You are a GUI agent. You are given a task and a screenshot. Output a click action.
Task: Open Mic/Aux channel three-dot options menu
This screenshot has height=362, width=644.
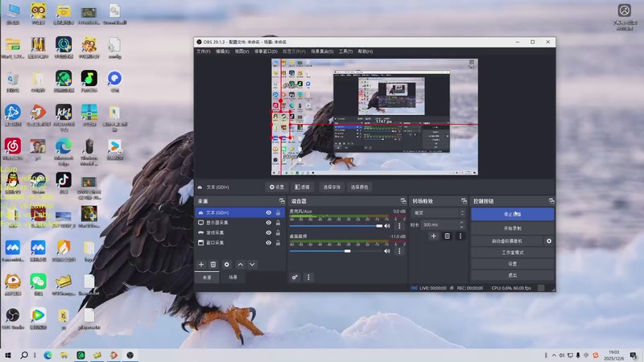click(399, 226)
